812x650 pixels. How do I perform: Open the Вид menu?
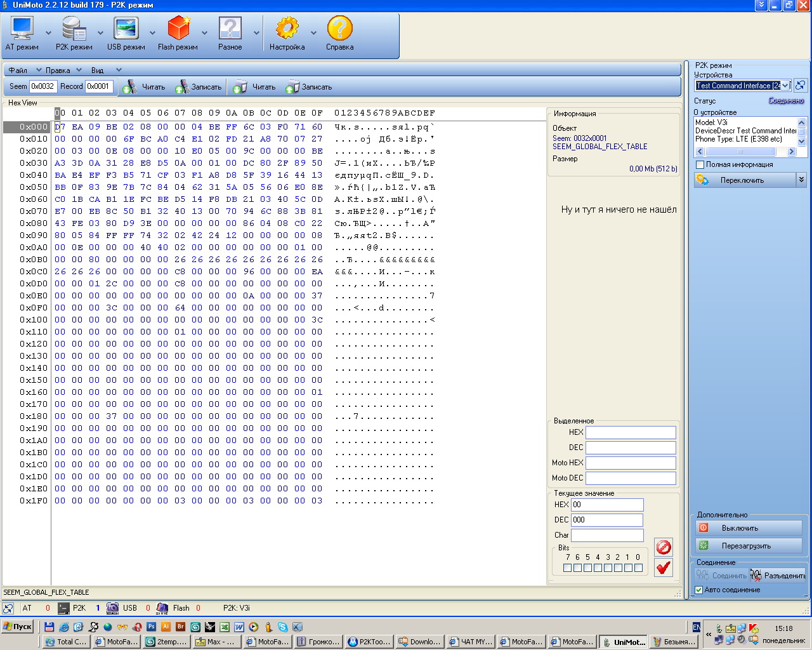(97, 70)
